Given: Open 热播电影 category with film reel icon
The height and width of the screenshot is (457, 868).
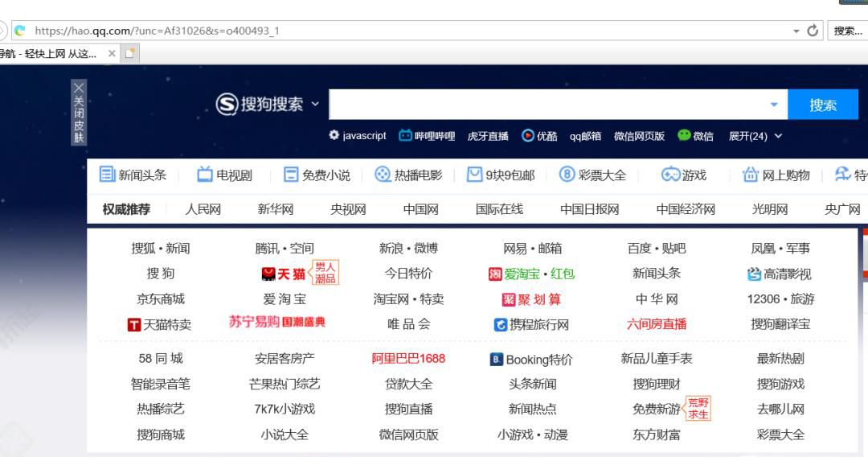Looking at the screenshot, I should tap(408, 175).
